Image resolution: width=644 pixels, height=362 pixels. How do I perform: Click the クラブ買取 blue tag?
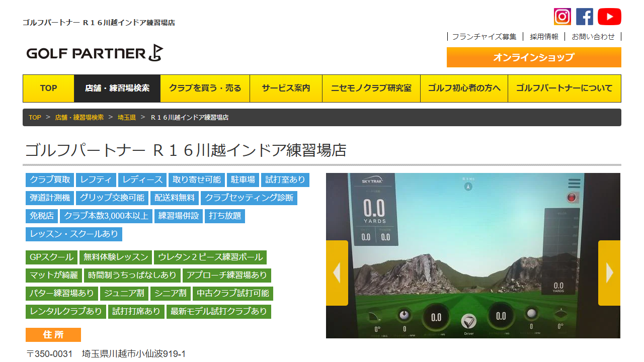point(50,180)
